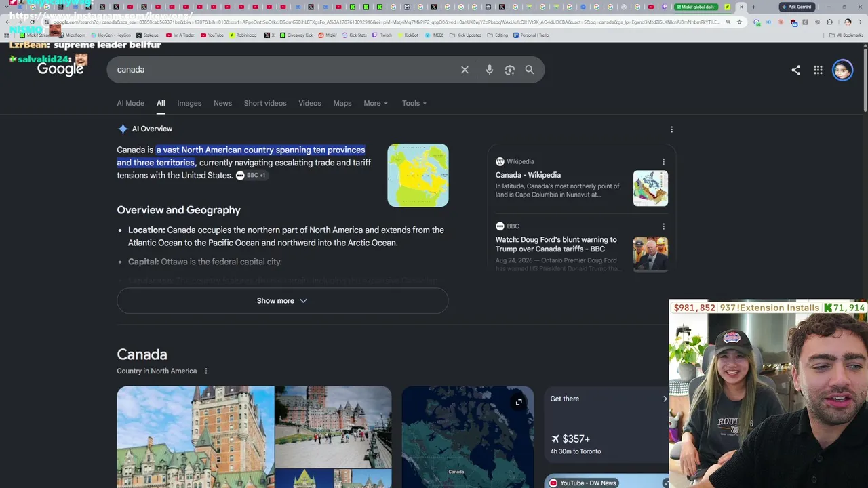This screenshot has height=488, width=868.
Task: Open the Kick Updates bookmark folder
Action: click(465, 35)
